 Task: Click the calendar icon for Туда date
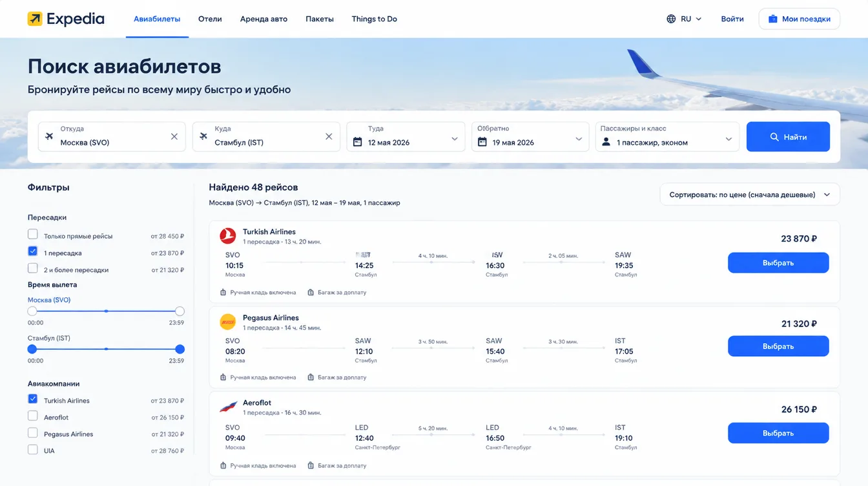point(358,142)
